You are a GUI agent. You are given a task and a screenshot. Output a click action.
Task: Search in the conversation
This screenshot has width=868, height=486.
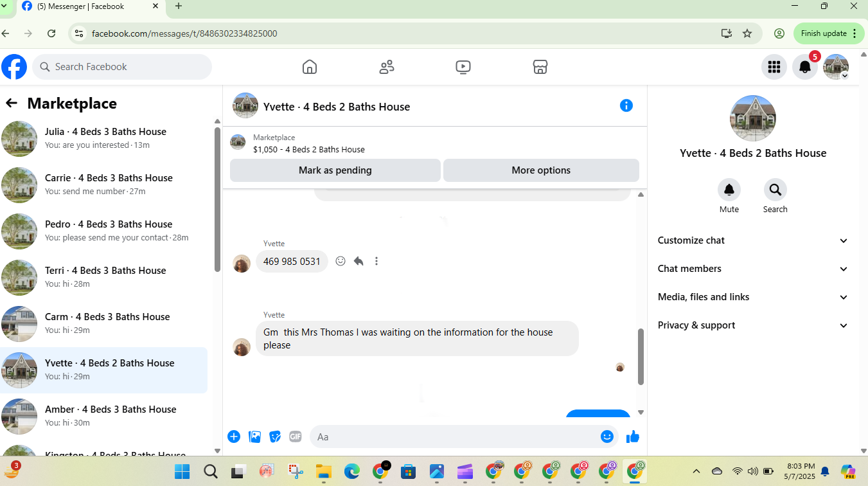click(775, 190)
